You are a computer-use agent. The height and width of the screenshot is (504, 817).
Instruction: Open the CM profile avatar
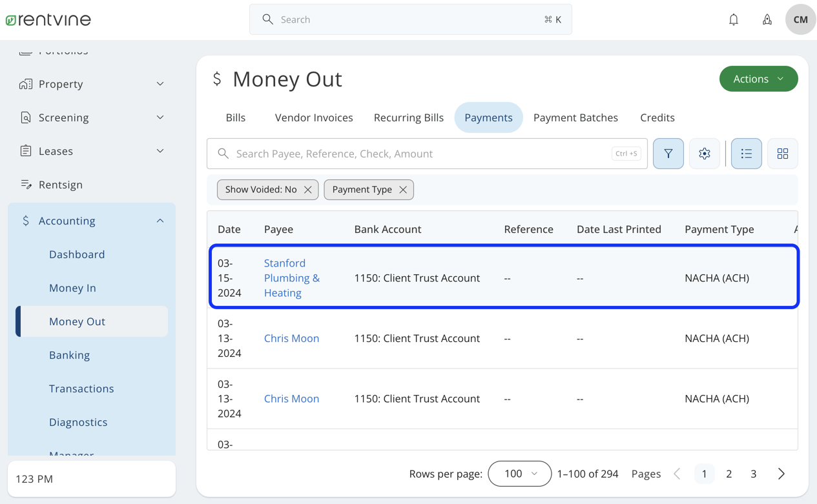pyautogui.click(x=800, y=19)
